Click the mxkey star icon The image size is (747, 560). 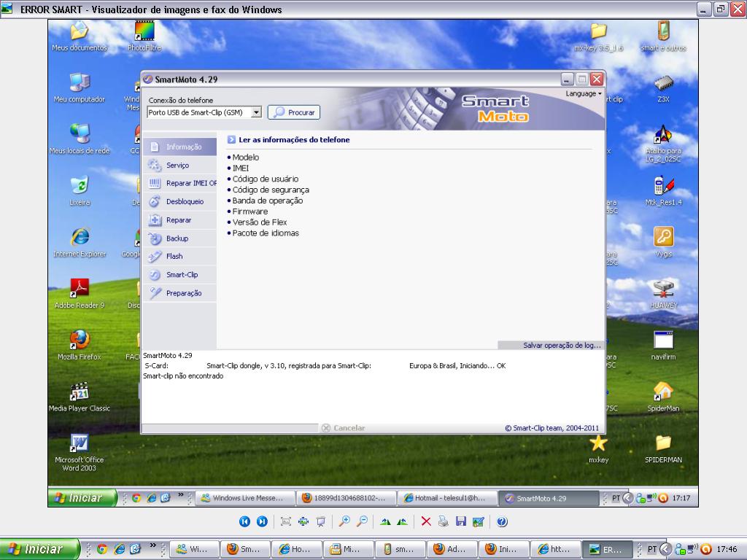pyautogui.click(x=598, y=448)
